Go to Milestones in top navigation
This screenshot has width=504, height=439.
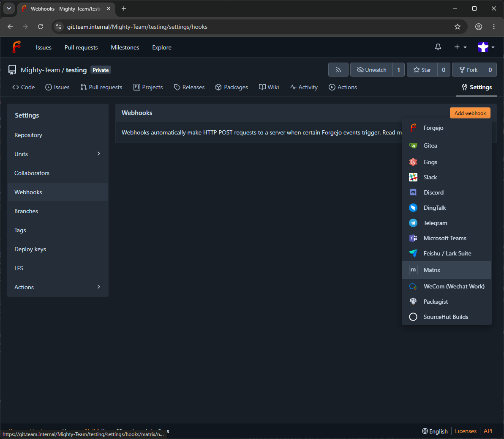click(125, 47)
